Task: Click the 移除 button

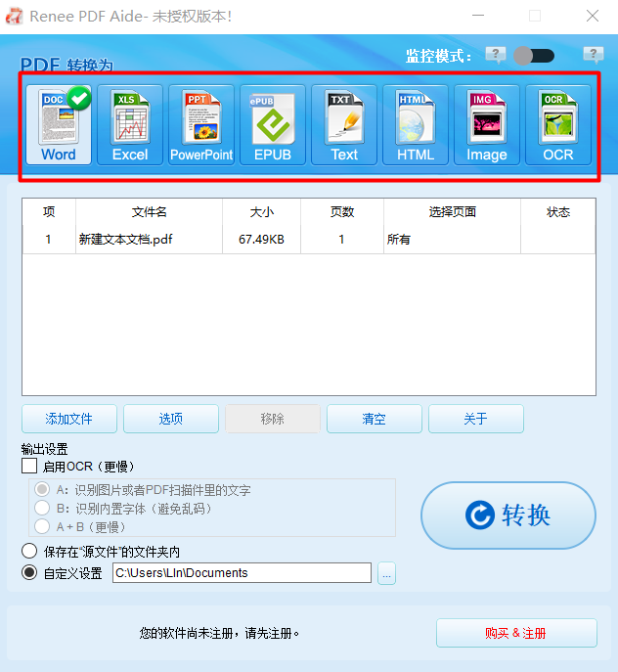Action: (x=273, y=419)
